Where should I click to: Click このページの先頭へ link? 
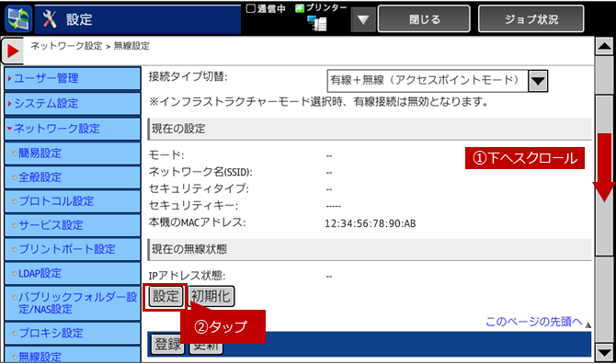pos(534,322)
